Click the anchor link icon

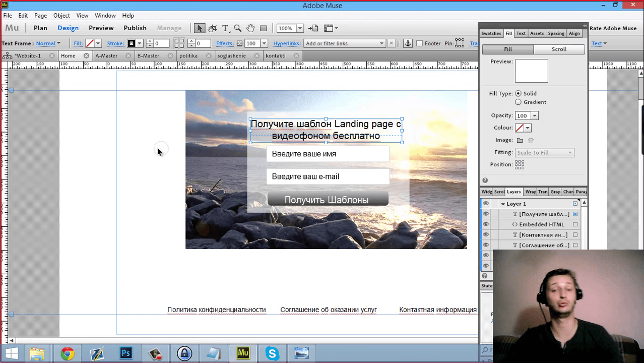(408, 43)
